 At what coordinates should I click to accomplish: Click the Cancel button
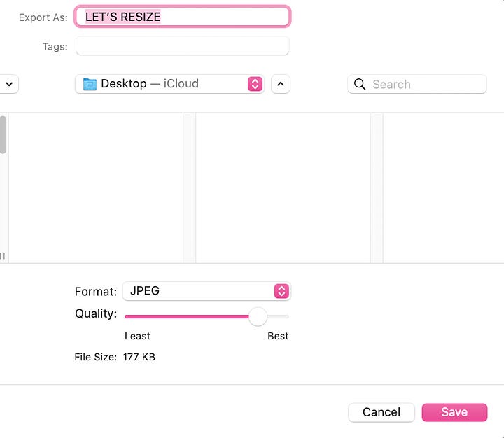[381, 412]
